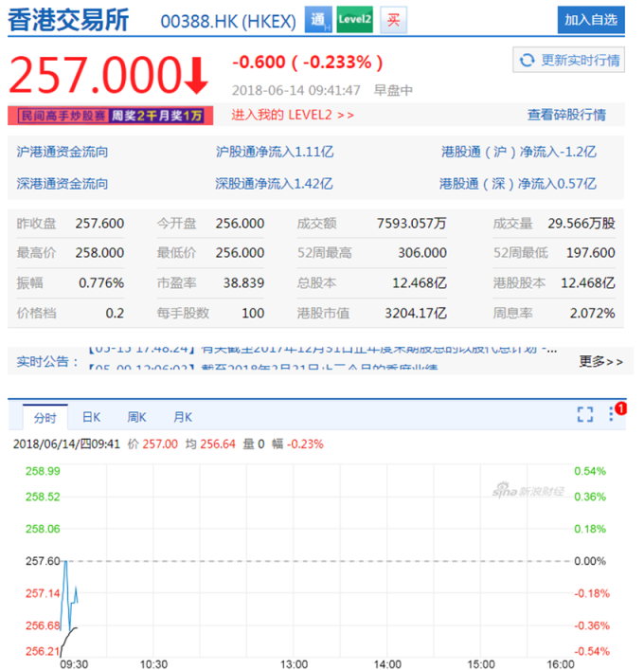Image resolution: width=644 pixels, height=670 pixels.
Task: Click the timestamp 2018-06-14 09:41:47
Action: pos(295,90)
